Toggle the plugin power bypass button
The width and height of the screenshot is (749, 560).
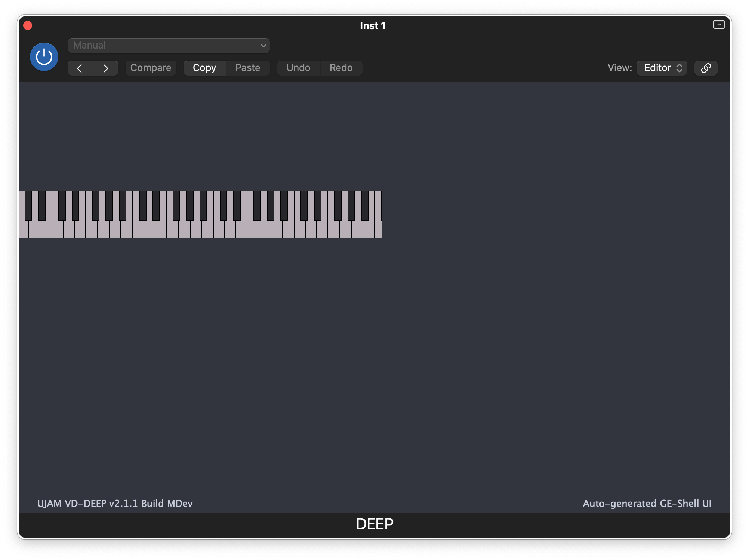44,57
